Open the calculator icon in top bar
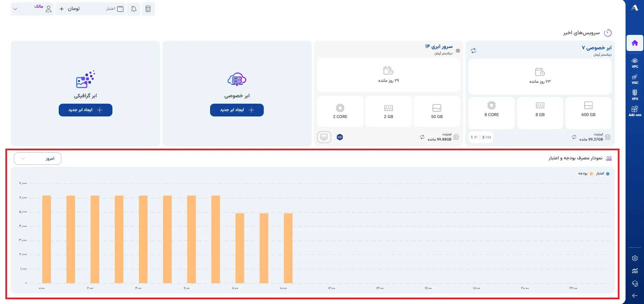This screenshot has width=644, height=304. [148, 9]
